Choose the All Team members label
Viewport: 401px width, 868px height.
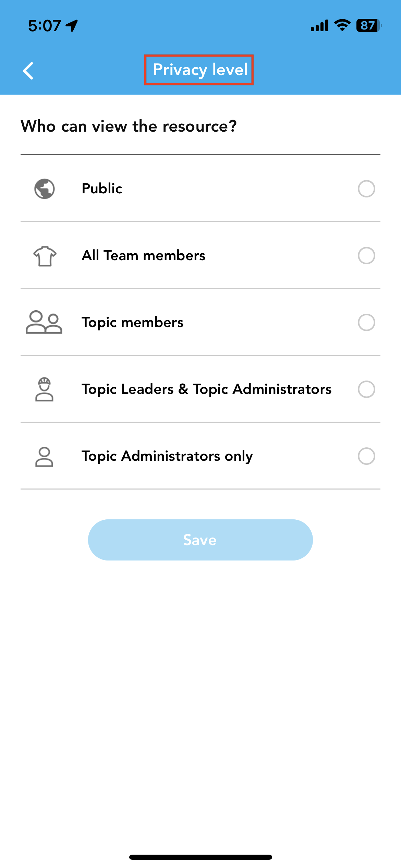tap(144, 255)
